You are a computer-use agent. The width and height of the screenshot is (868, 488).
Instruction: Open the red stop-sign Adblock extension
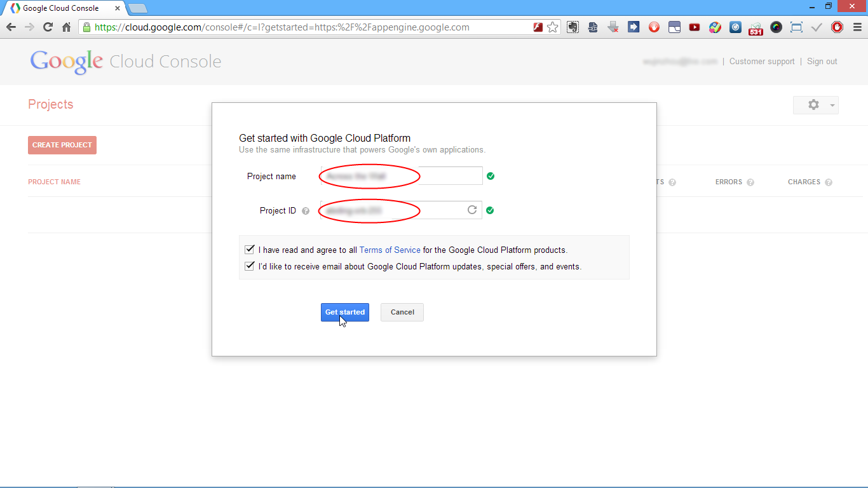[x=837, y=27]
